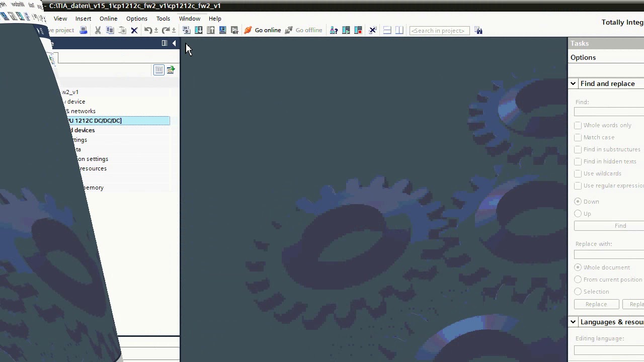
Task: Split the editor space horizontally
Action: (387, 30)
